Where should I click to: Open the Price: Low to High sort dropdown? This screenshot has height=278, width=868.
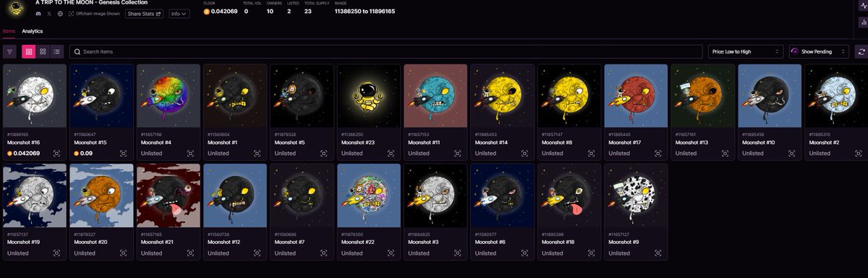point(745,51)
